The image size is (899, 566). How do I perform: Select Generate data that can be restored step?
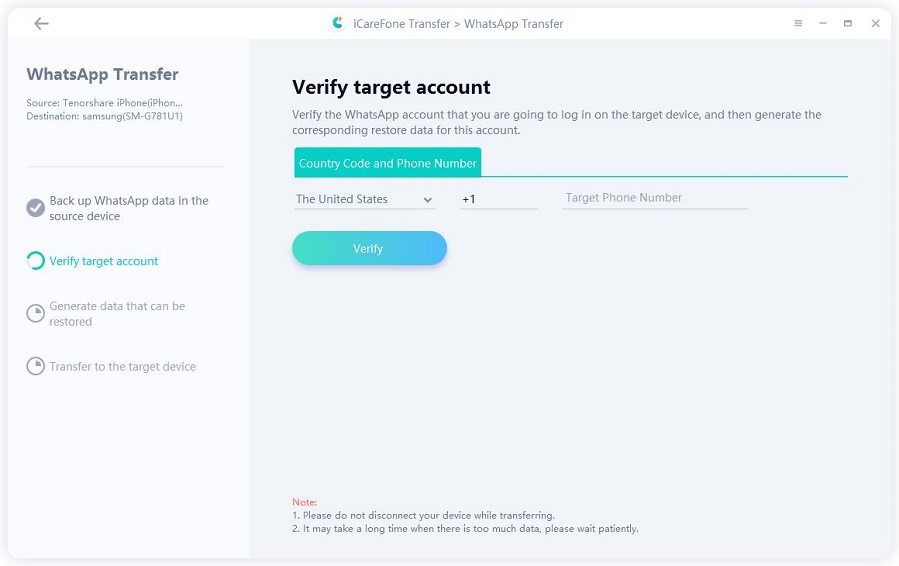click(x=117, y=314)
